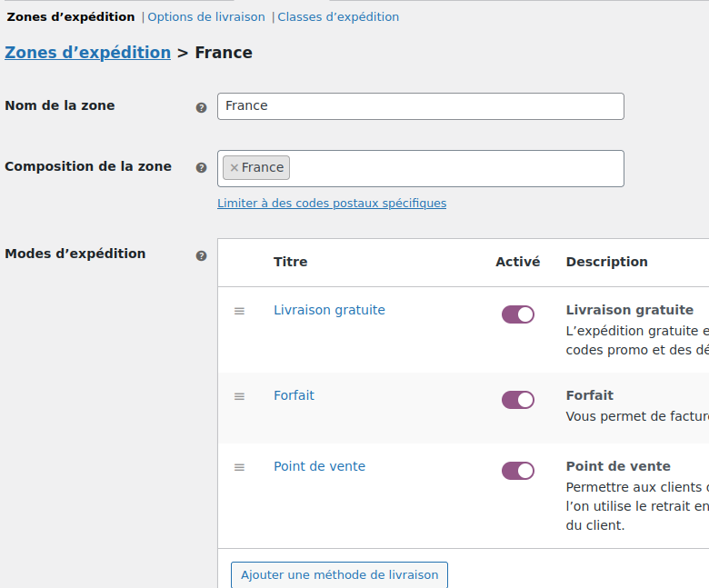Viewport: 709px width, 588px height.
Task: Click drag handle for Point de vente row
Action: pyautogui.click(x=239, y=467)
